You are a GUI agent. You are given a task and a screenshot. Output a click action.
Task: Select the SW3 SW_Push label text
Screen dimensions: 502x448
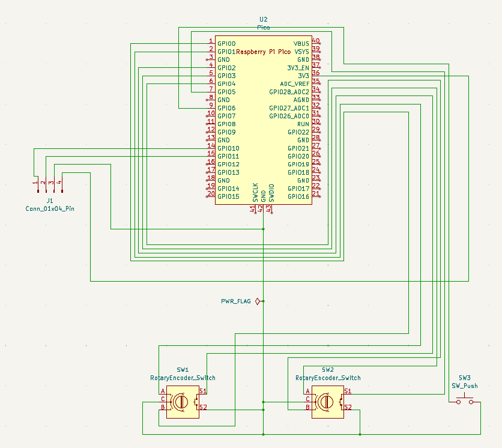pos(465,385)
